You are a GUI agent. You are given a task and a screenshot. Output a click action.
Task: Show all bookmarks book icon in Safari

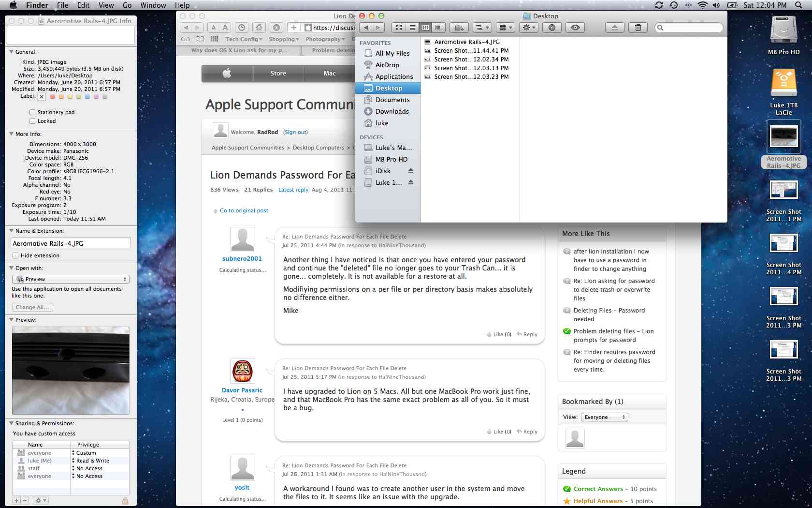[200, 39]
